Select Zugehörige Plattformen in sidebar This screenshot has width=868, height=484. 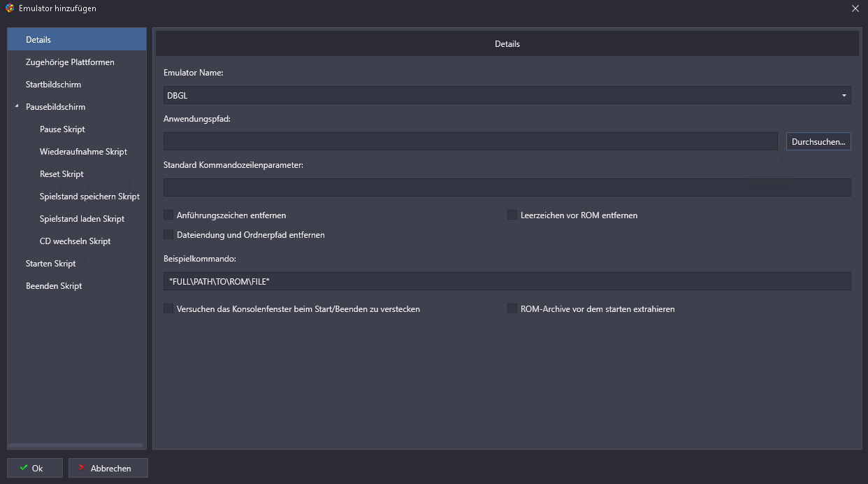[70, 62]
